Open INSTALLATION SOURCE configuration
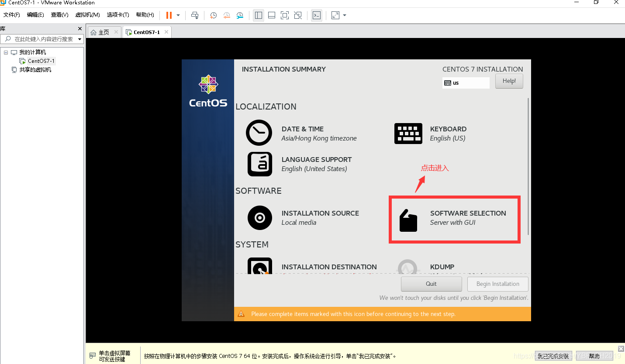This screenshot has width=625, height=364. click(303, 217)
